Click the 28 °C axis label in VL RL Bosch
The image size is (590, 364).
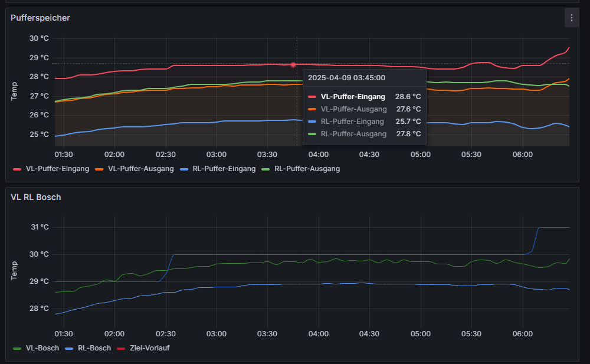39,309
